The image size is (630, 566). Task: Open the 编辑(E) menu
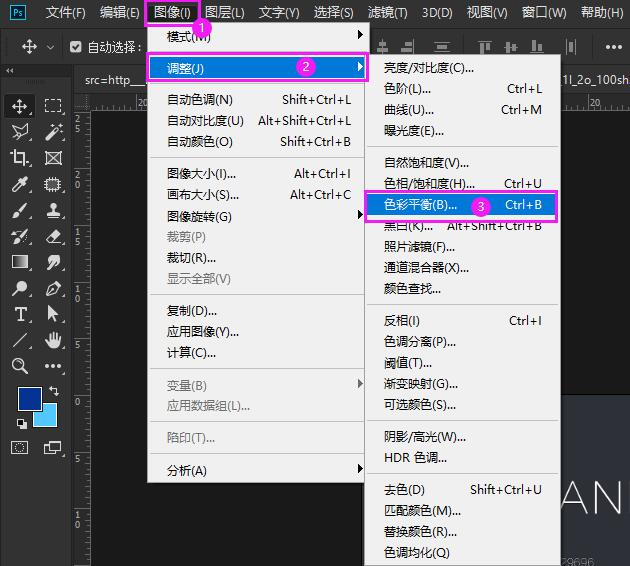[x=119, y=12]
